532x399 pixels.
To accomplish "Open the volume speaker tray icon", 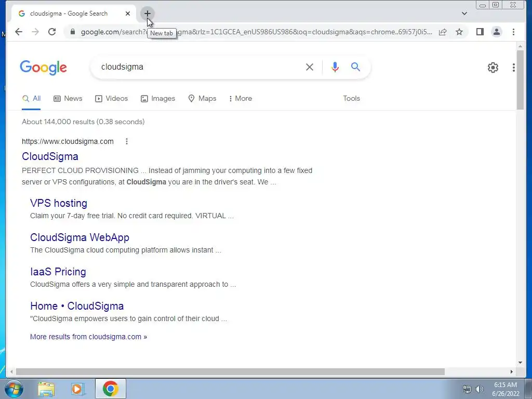I will point(480,389).
